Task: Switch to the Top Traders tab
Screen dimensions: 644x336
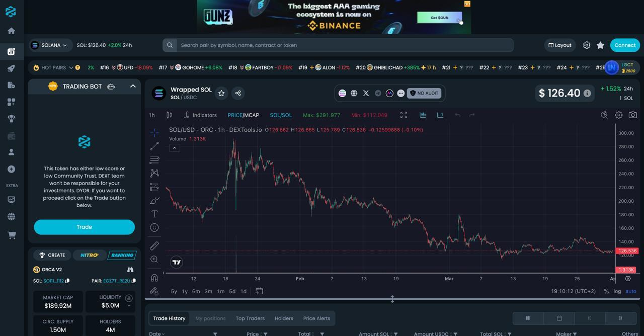Action: coord(250,318)
